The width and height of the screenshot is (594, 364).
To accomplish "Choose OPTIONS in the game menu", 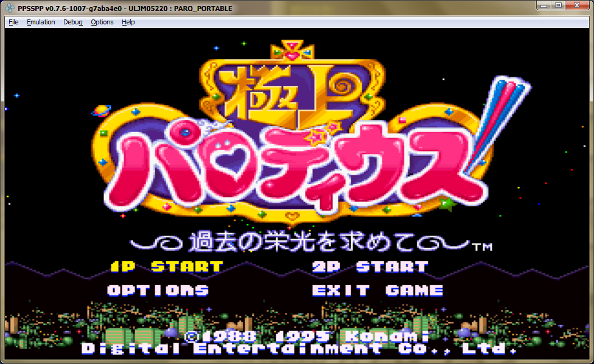I will 158,290.
